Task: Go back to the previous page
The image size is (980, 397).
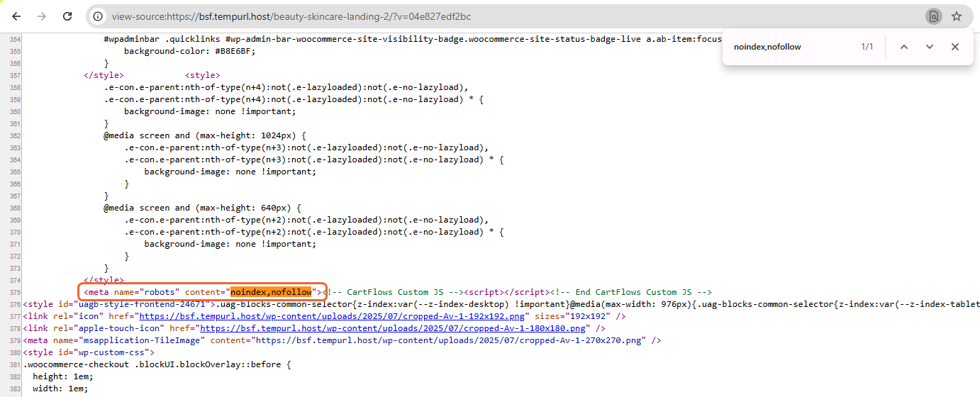Action: click(x=16, y=16)
